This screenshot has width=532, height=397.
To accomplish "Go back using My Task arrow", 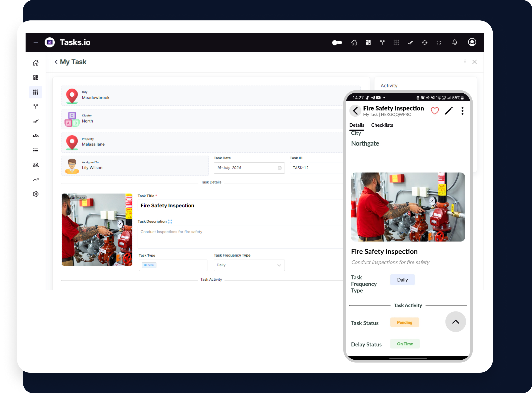I will point(56,62).
